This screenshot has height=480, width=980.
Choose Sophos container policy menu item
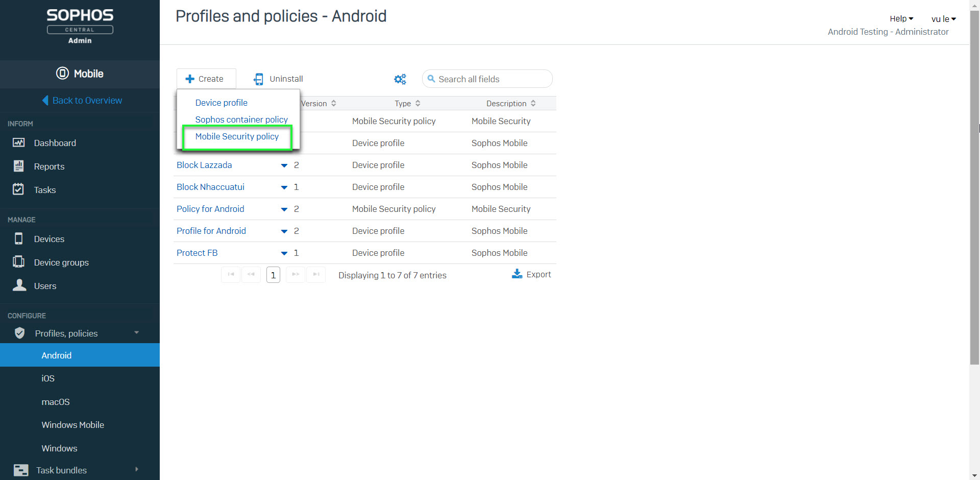[x=241, y=119]
